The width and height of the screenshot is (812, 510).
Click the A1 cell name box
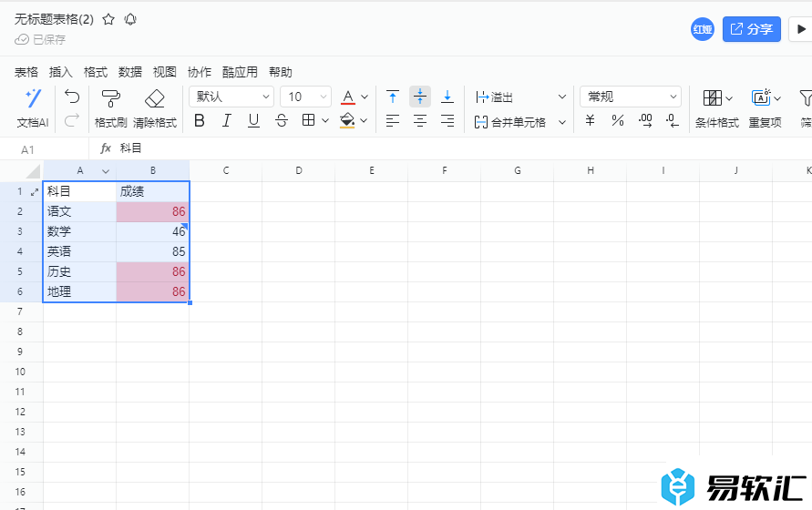click(x=44, y=149)
